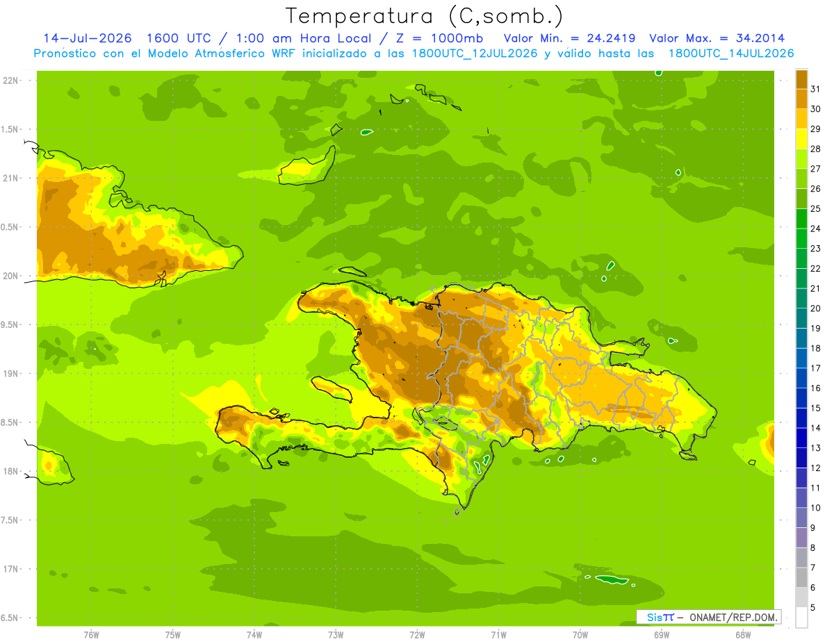Viewport: 834px width, 644px height.
Task: Select the date '14-Jul-2026' in header
Action: [x=87, y=38]
